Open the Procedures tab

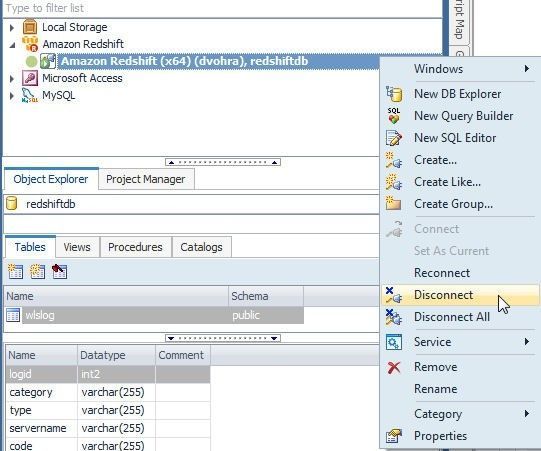point(135,247)
